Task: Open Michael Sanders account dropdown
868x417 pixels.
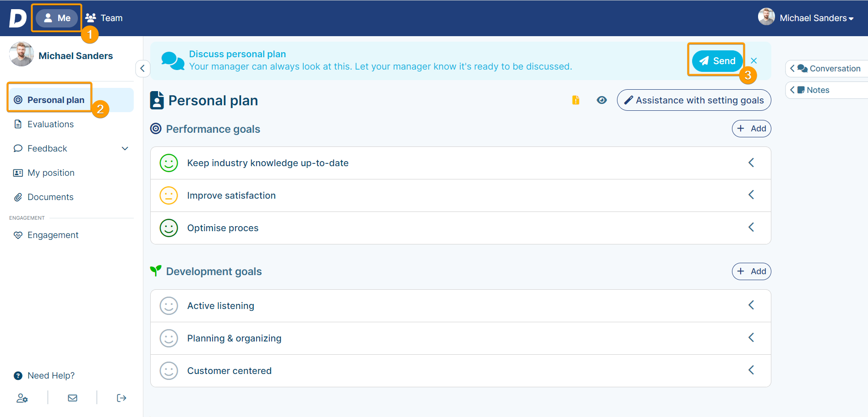Action: 806,18
